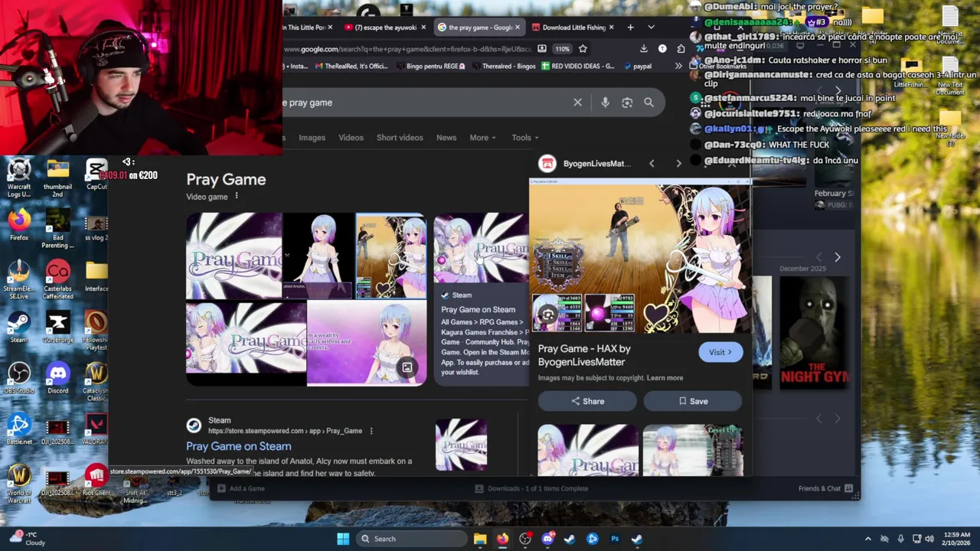The width and height of the screenshot is (980, 551).
Task: Launch Battle.net desktop shortcut
Action: [19, 429]
